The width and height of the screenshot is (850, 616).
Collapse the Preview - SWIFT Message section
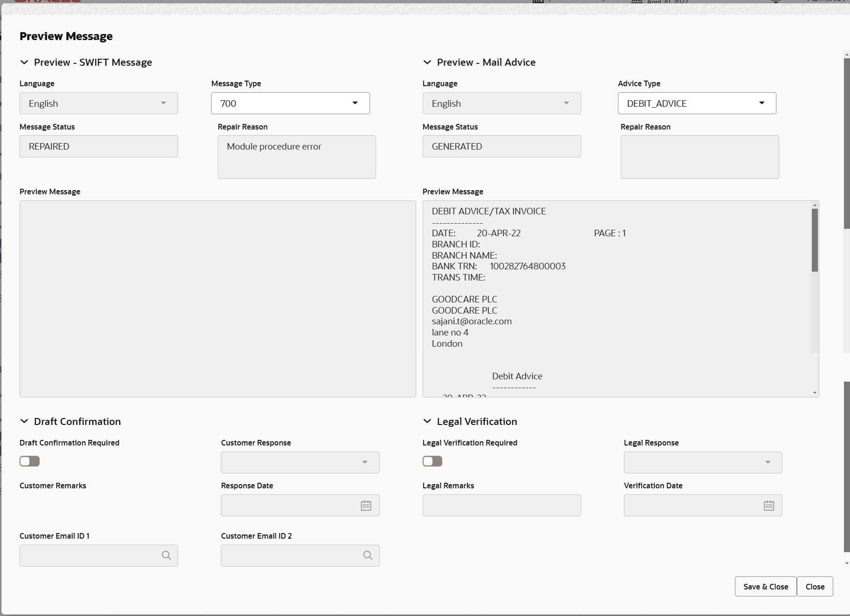[x=24, y=62]
